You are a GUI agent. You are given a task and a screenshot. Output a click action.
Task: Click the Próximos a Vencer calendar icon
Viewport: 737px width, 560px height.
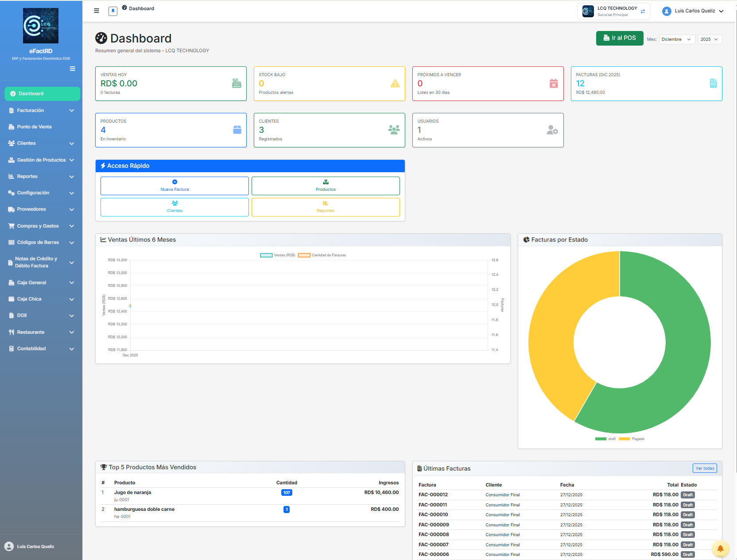554,83
